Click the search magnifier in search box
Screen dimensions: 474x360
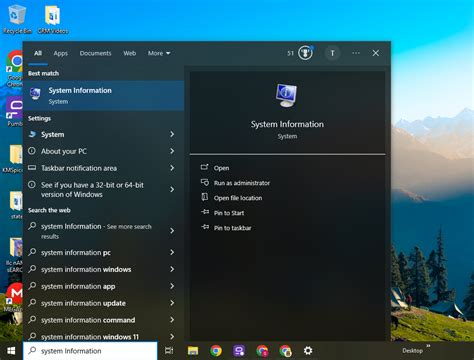32,350
